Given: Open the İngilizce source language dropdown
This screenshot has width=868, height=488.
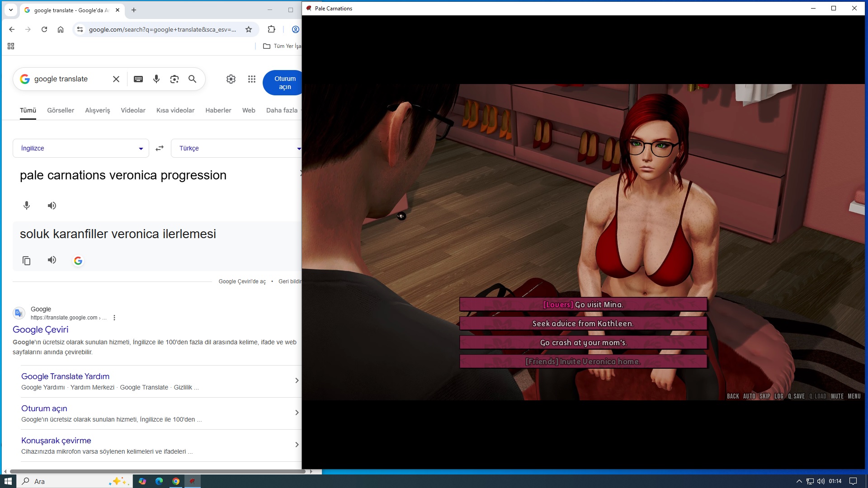Looking at the screenshot, I should [81, 148].
